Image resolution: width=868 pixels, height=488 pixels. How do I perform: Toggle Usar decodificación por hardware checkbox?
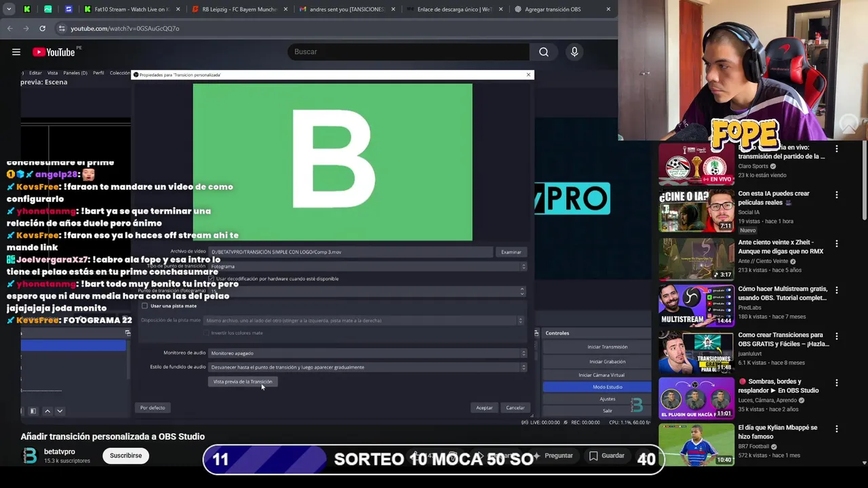212,279
